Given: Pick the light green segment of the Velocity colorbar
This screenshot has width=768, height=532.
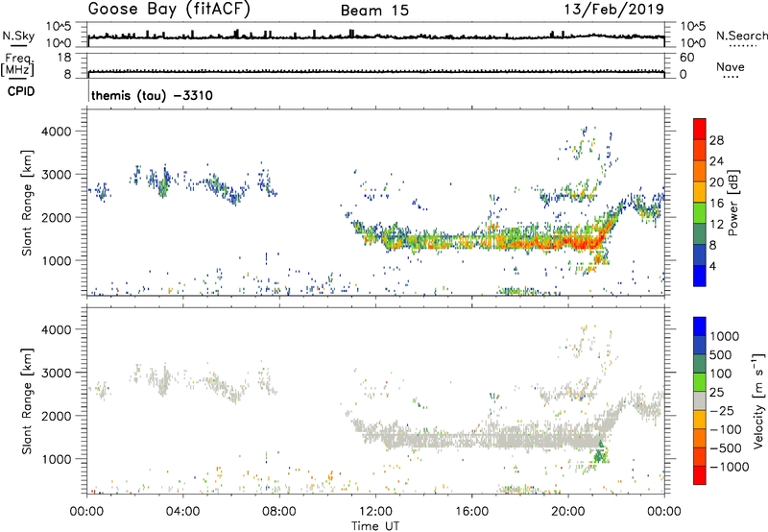Looking at the screenshot, I should tap(700, 382).
